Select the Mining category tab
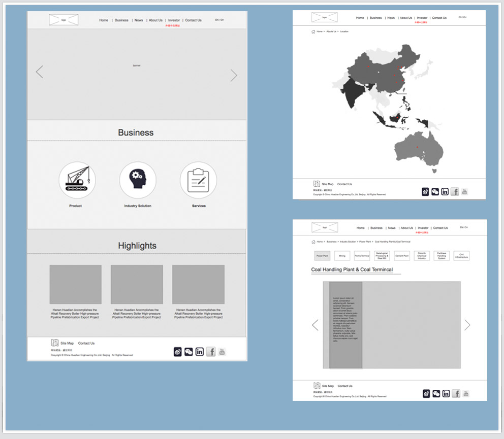 [x=342, y=256]
